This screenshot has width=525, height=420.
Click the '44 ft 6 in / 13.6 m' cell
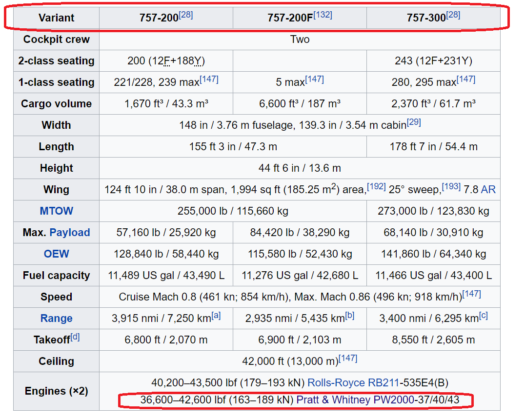300,168
